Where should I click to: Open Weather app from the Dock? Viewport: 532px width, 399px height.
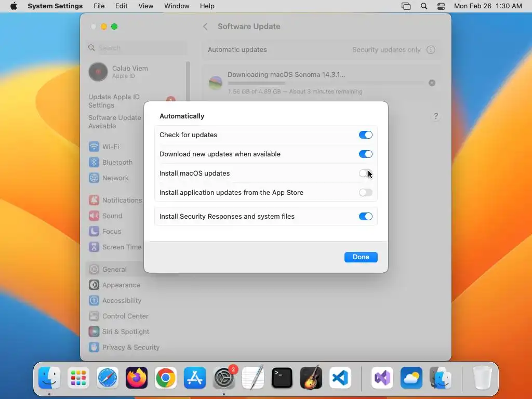coord(411,378)
